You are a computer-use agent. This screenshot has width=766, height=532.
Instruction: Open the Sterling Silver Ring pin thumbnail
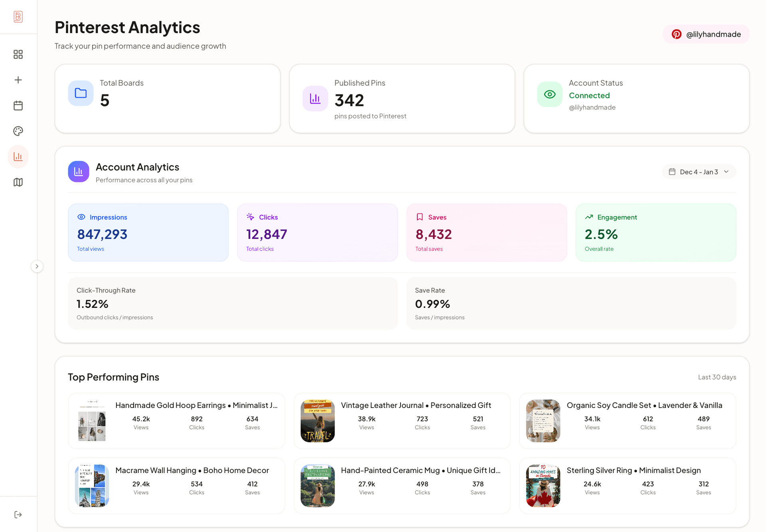click(543, 486)
